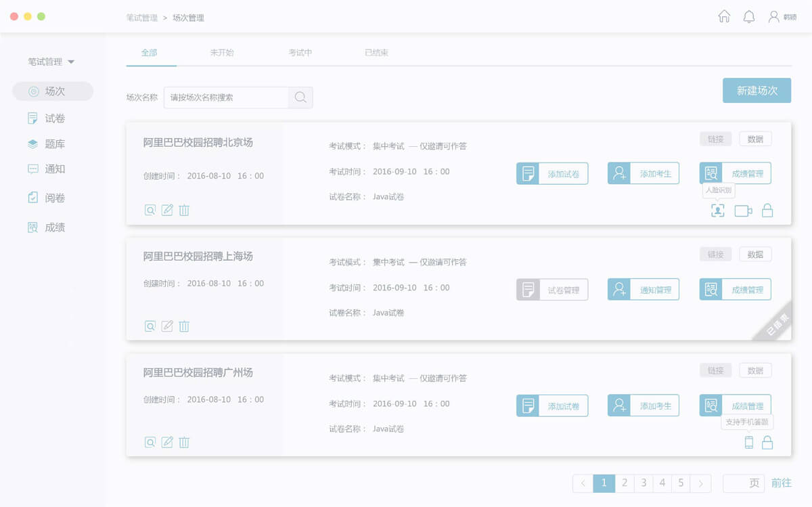The image size is (812, 507).
Task: Click 添加试卷 for 广州场
Action: pyautogui.click(x=552, y=406)
